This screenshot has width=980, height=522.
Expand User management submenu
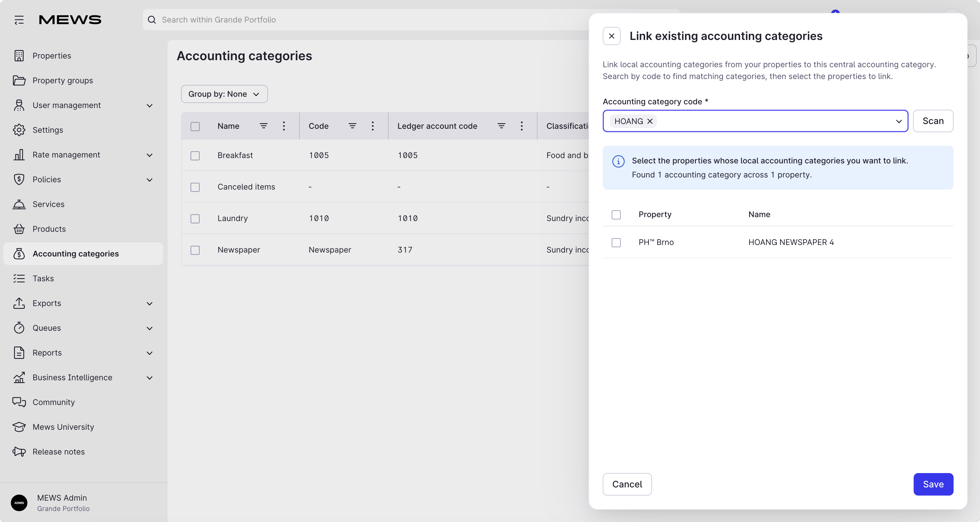click(x=150, y=105)
